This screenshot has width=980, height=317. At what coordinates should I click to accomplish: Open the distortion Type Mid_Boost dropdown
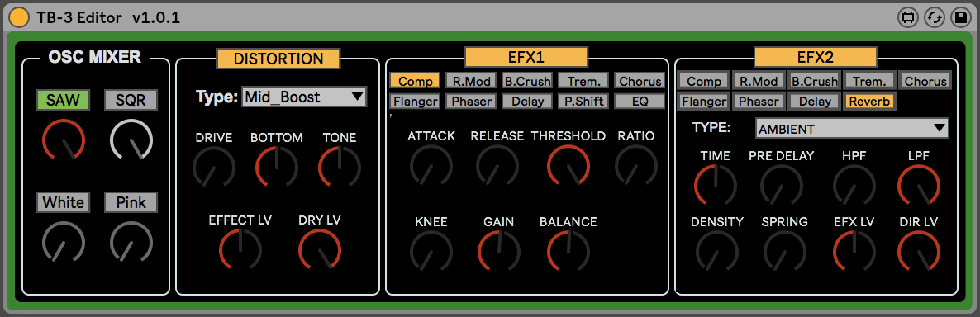[304, 97]
